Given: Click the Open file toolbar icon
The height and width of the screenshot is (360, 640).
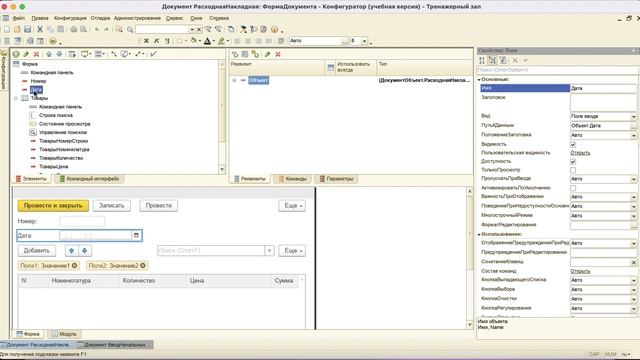Looking at the screenshot, I should coord(17,29).
